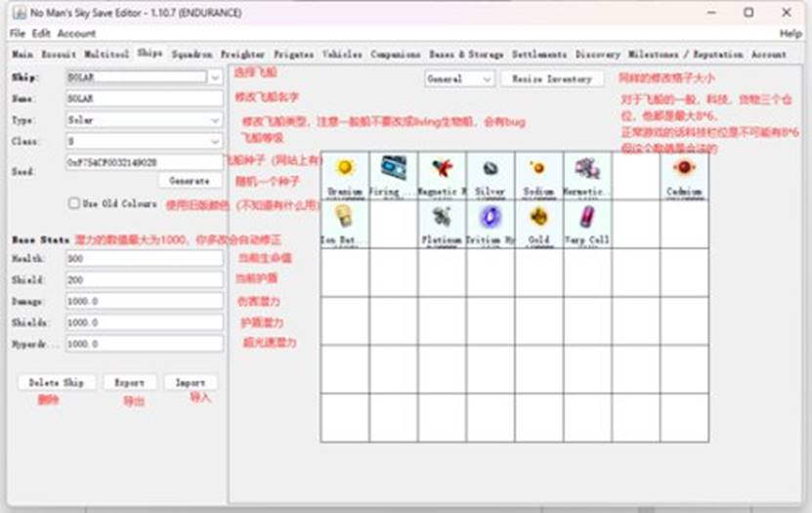Image resolution: width=812 pixels, height=513 pixels.
Task: Click the ship Name input field
Action: coord(145,99)
